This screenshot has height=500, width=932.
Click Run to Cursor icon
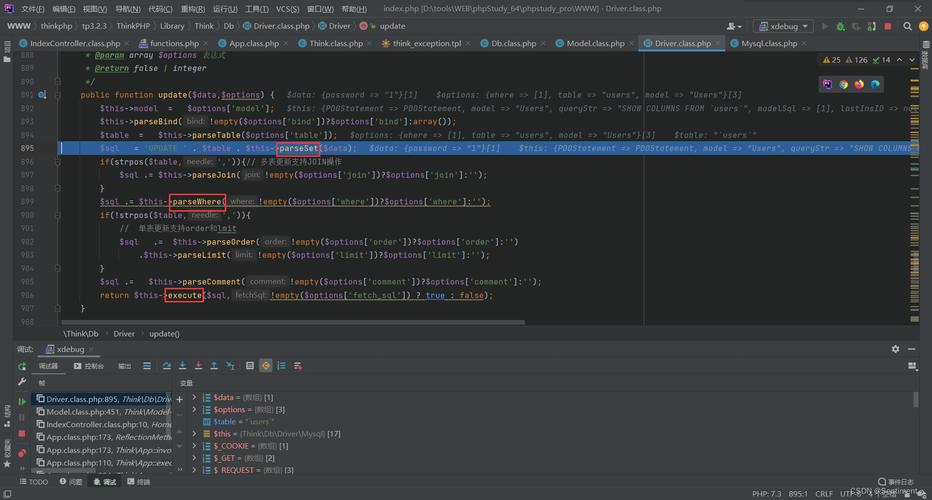click(230, 366)
